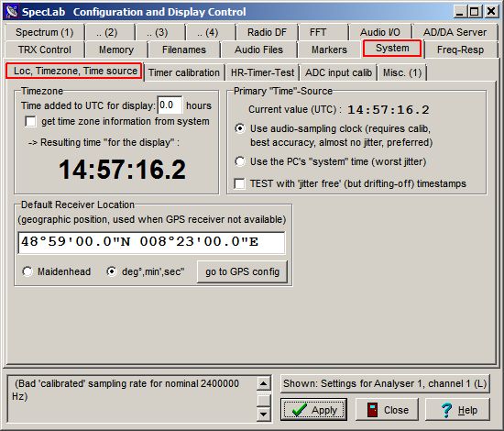Open the TRX Control tab

tap(45, 50)
